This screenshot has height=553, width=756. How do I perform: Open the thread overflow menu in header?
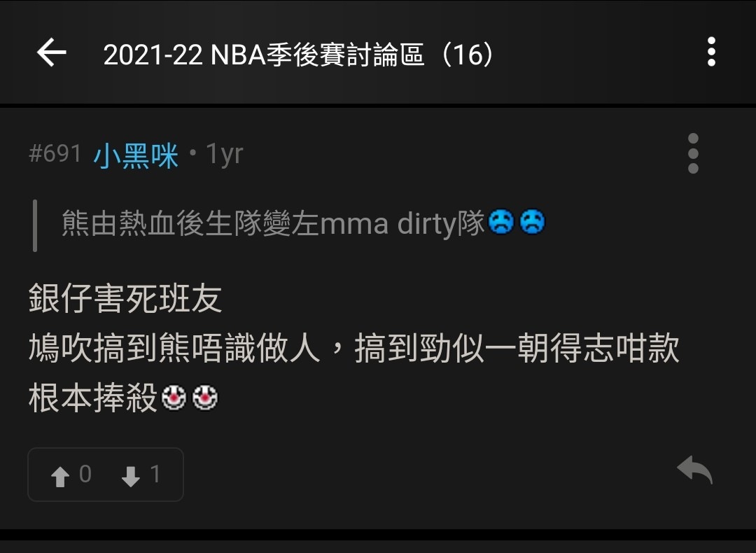711,52
